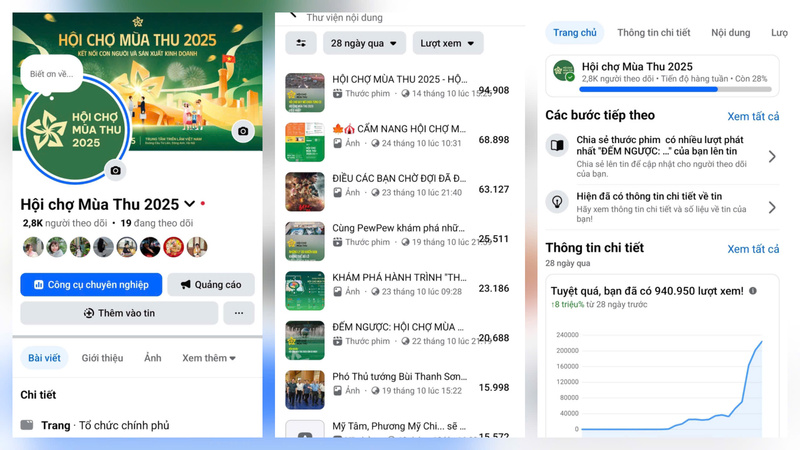Image resolution: width=800 pixels, height=450 pixels.
Task: Click the page avatar in weekly progress card
Action: [x=564, y=71]
